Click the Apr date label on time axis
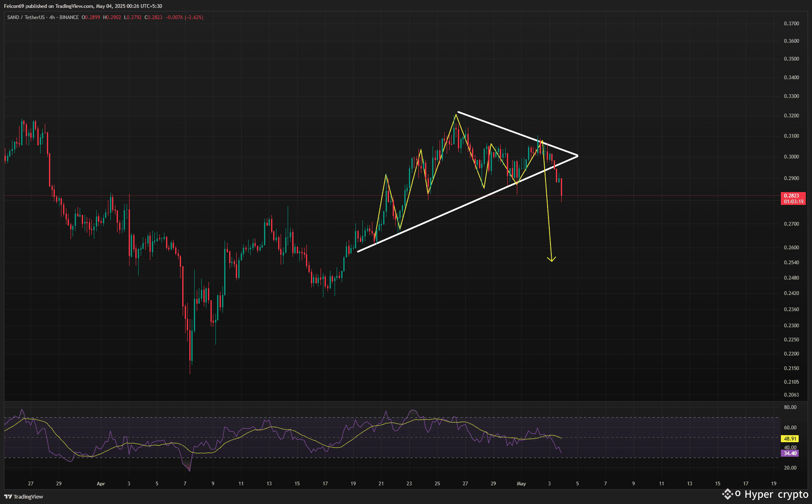This screenshot has width=812, height=504. point(100,484)
